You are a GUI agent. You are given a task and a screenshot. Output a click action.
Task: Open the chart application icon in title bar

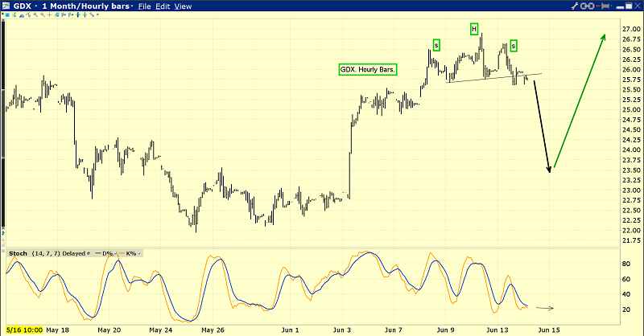click(x=6, y=6)
